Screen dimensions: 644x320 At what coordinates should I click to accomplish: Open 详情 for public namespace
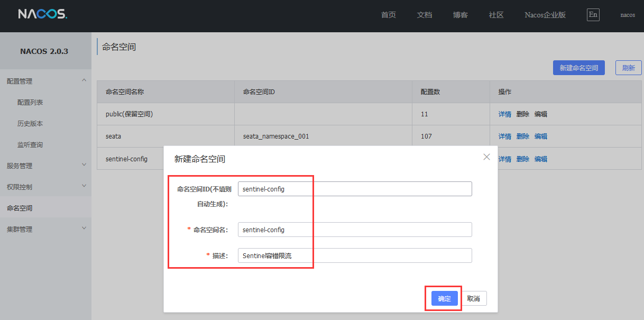coord(504,114)
